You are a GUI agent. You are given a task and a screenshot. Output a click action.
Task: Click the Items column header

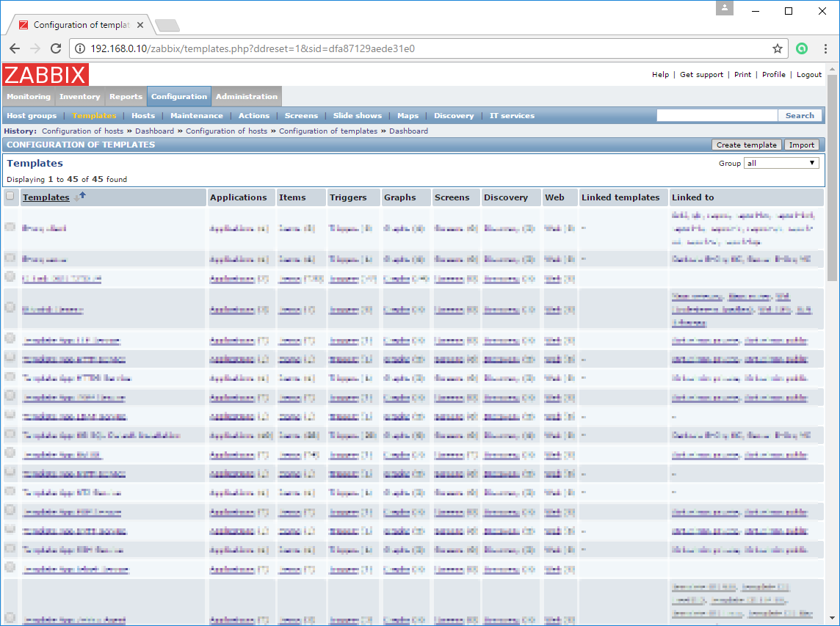[292, 197]
